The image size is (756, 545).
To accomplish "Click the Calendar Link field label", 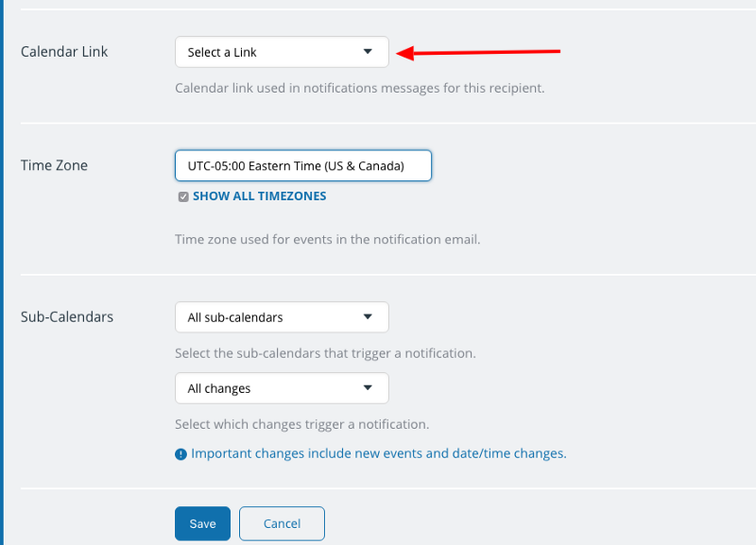I will coord(64,52).
